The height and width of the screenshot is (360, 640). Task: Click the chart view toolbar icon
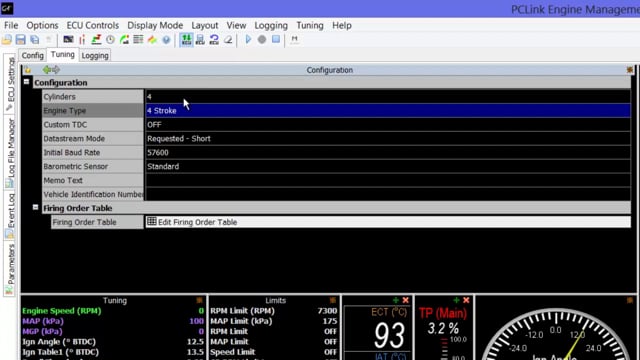[x=96, y=40]
